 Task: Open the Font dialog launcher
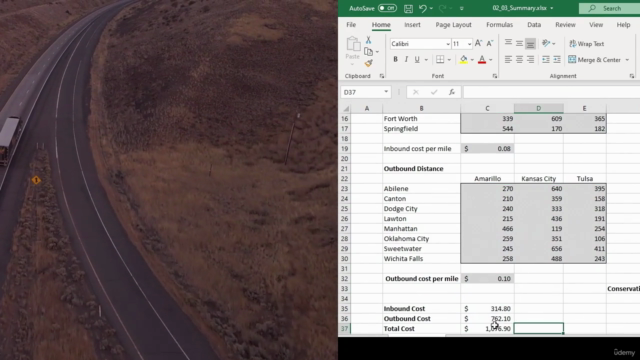[495, 76]
